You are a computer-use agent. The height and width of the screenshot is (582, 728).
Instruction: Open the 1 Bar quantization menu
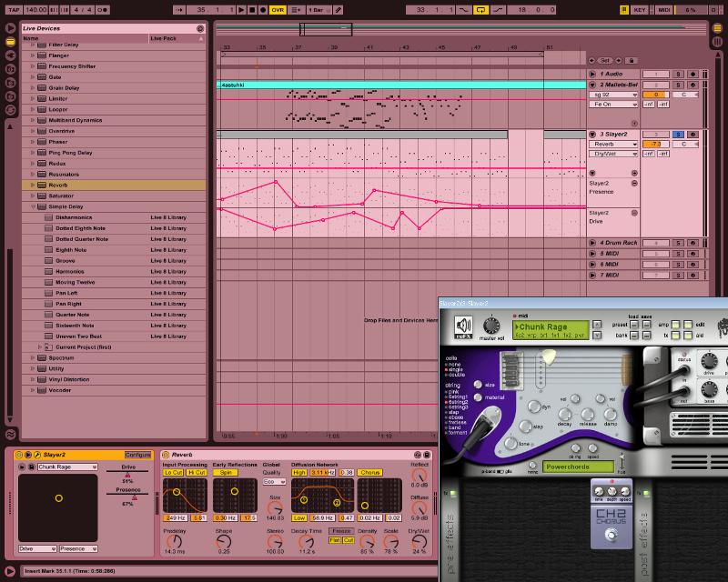[x=319, y=10]
